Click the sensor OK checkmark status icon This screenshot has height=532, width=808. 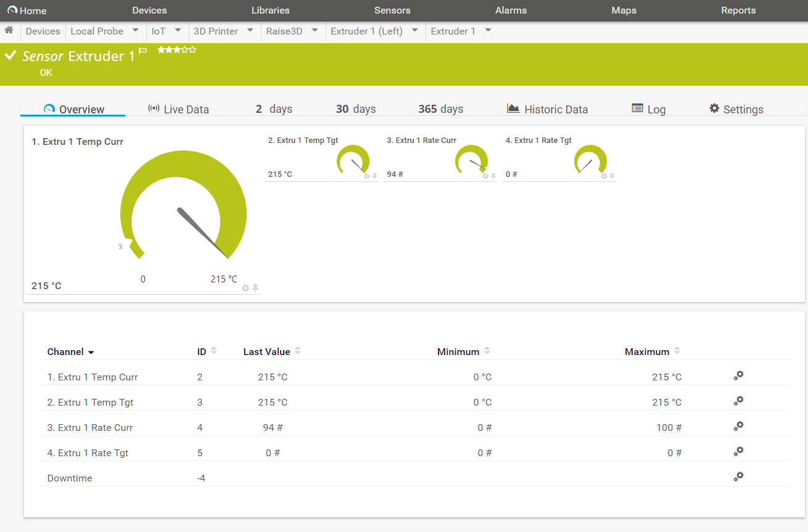[10, 55]
